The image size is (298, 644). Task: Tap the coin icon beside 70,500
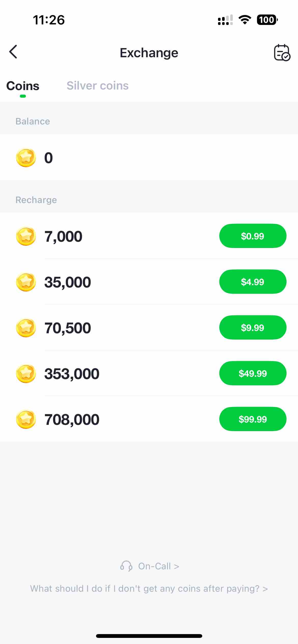tap(26, 328)
